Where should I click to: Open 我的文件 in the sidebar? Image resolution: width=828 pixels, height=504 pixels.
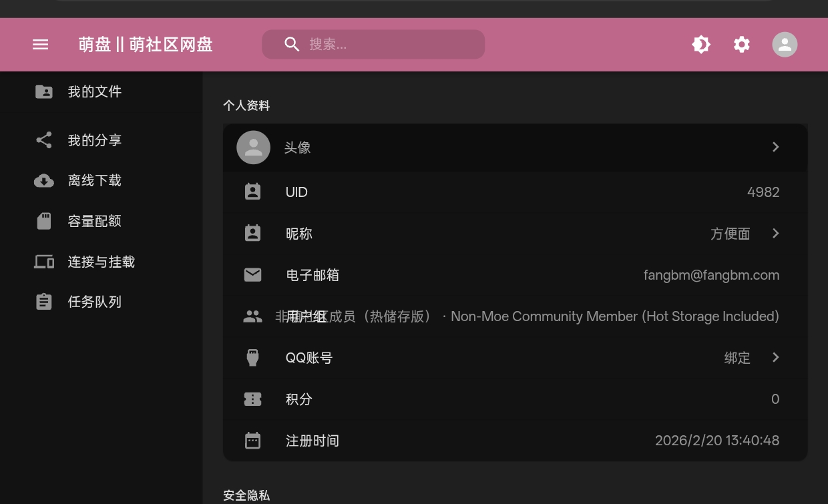(x=94, y=91)
